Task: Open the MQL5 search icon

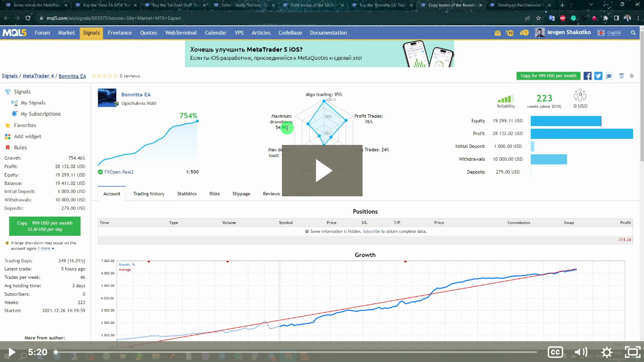Action: coord(633,33)
